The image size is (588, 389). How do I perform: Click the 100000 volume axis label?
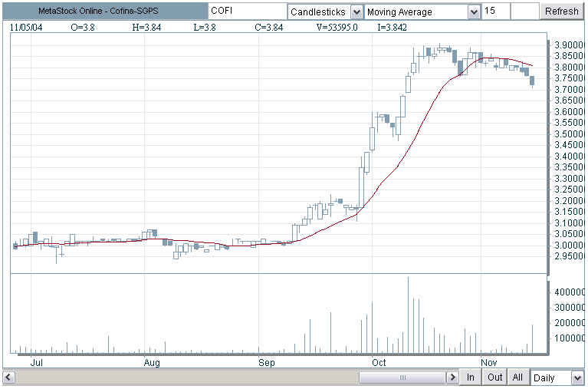pos(570,338)
